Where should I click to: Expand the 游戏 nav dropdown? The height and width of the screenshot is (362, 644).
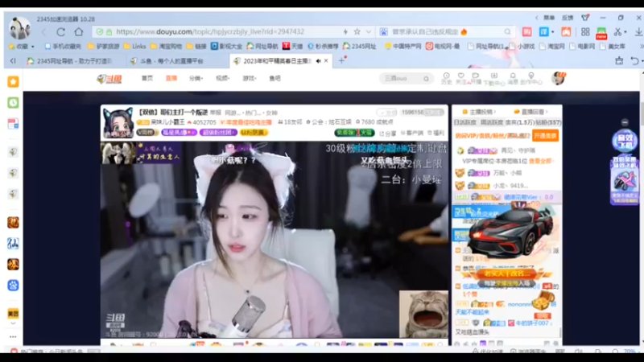250,78
